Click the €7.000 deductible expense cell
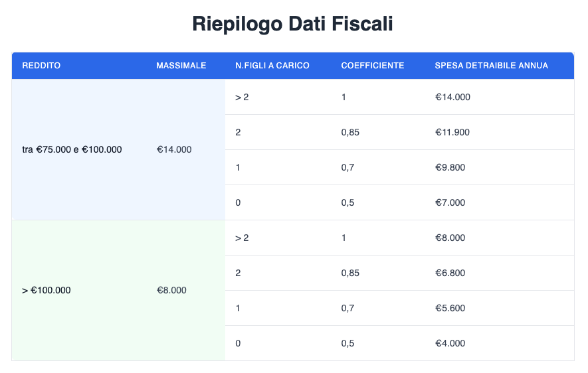This screenshot has width=588, height=373. point(450,202)
